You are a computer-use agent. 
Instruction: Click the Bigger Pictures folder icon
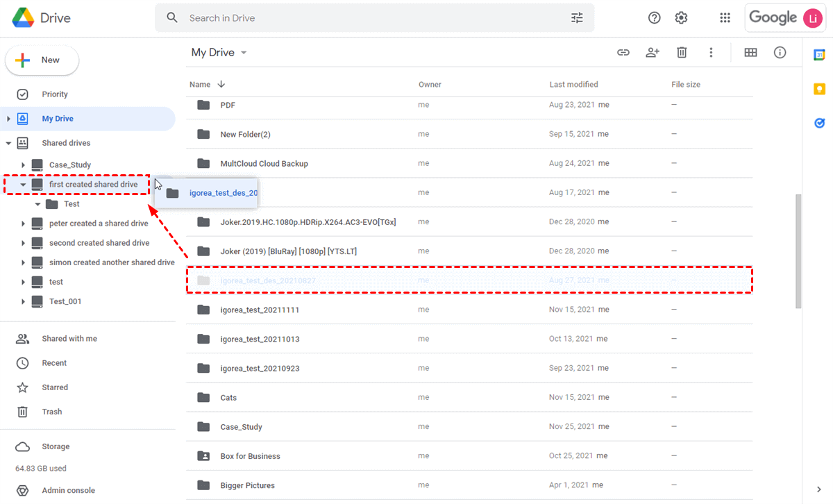click(x=203, y=485)
